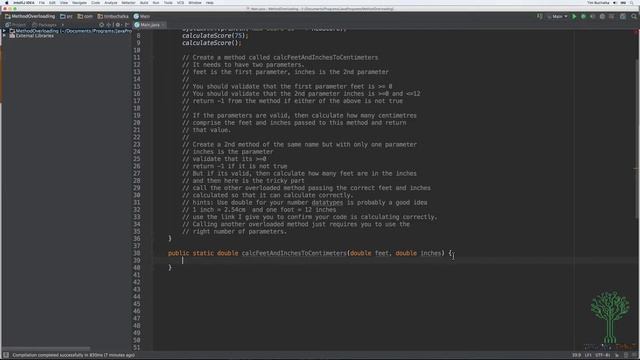Open the Help menu
Image resolution: width=640 pixels, height=360 pixels.
210,2
